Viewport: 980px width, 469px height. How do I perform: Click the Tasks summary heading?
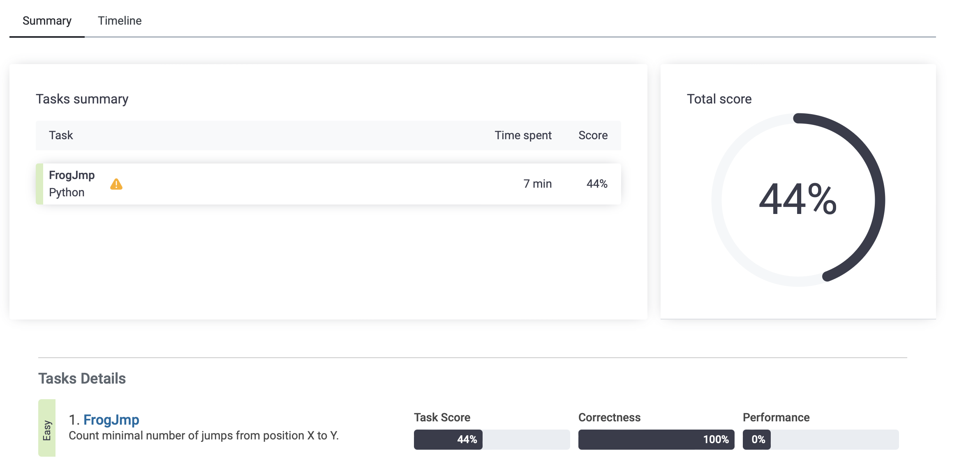coord(82,99)
